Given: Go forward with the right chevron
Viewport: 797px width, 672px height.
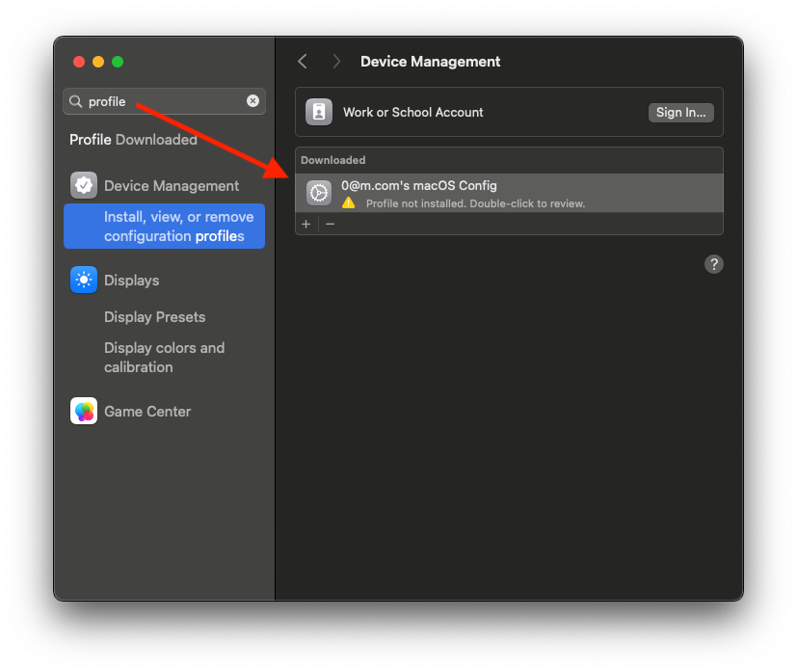Looking at the screenshot, I should pos(336,62).
